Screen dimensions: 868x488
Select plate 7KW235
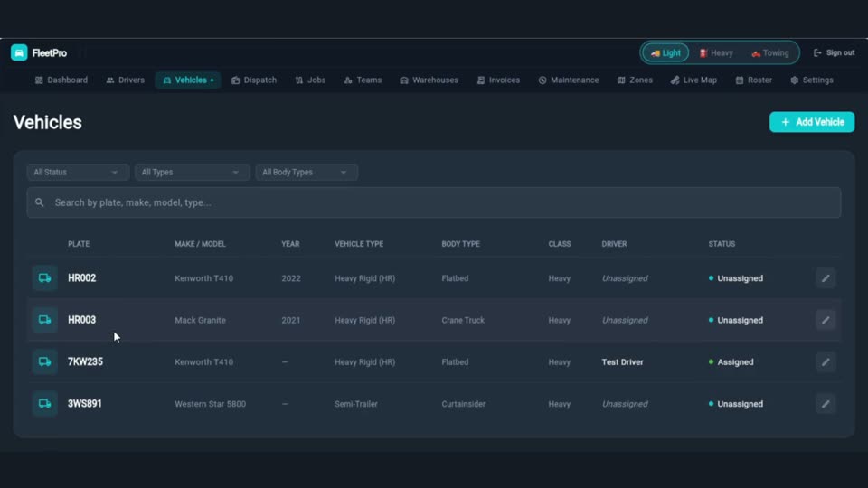85,361
